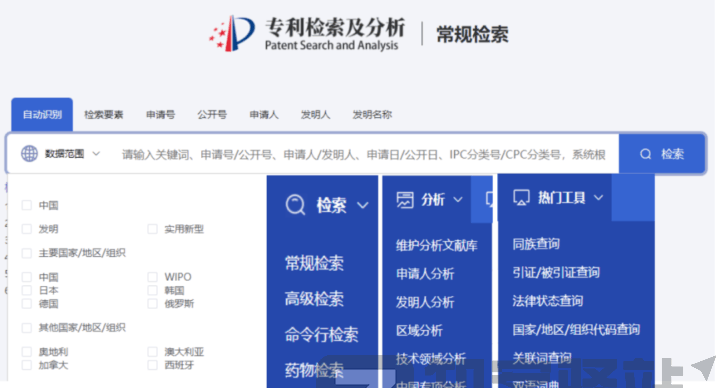Open 高级检索 from the 检索 menu
The image size is (720, 388).
pyautogui.click(x=314, y=299)
